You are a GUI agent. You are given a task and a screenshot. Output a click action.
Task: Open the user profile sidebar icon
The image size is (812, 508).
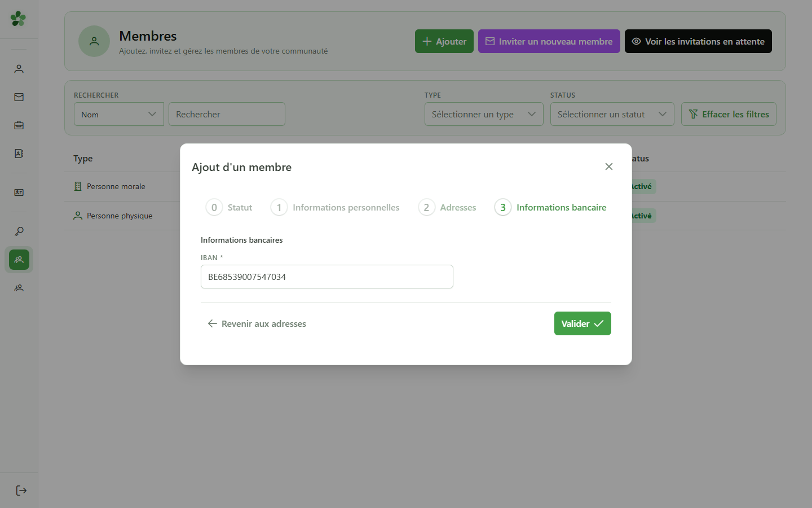[x=19, y=69]
